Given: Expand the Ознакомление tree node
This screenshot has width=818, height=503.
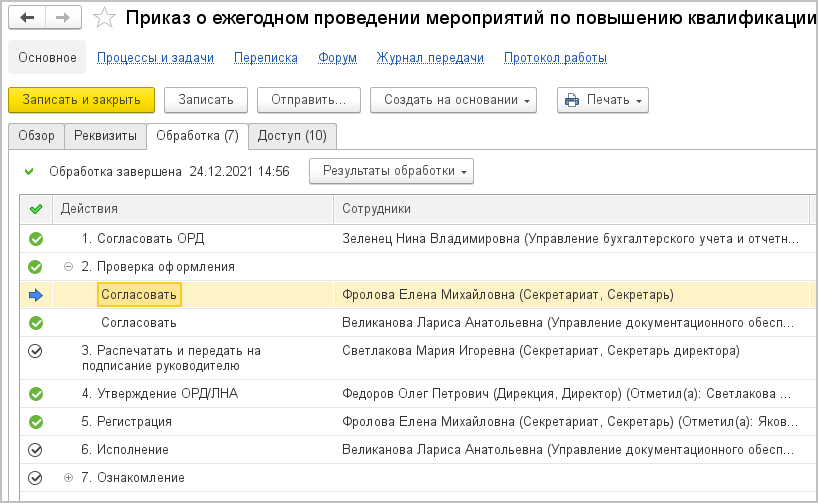Looking at the screenshot, I should pos(69,478).
